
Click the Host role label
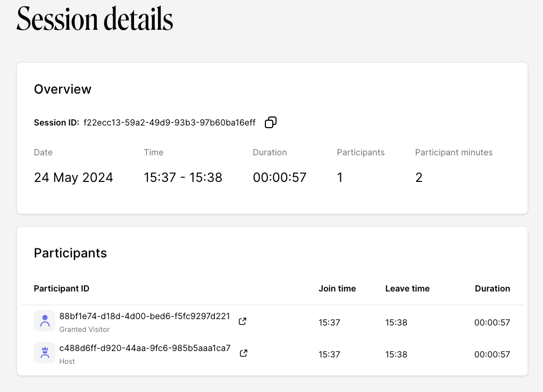click(67, 361)
